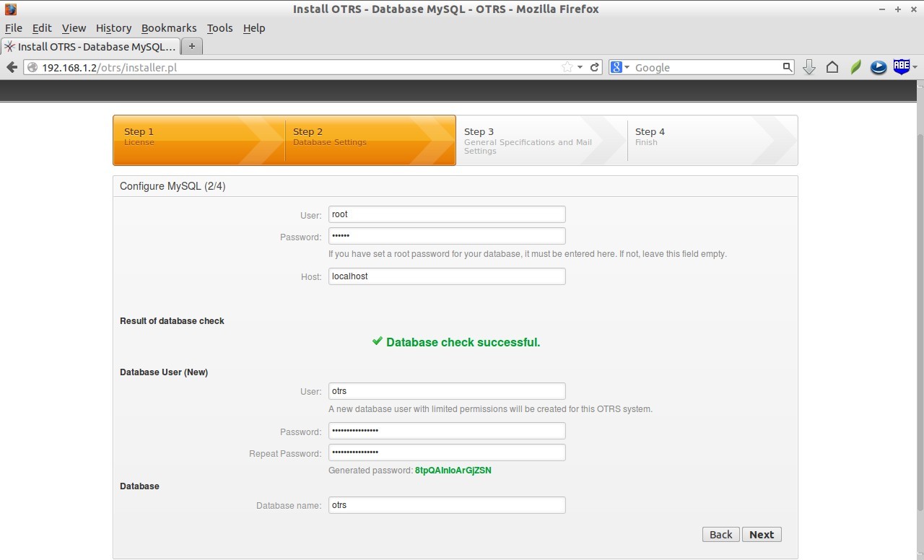Open the Bookmarks menu
Screen dimensions: 924x560
(169, 28)
